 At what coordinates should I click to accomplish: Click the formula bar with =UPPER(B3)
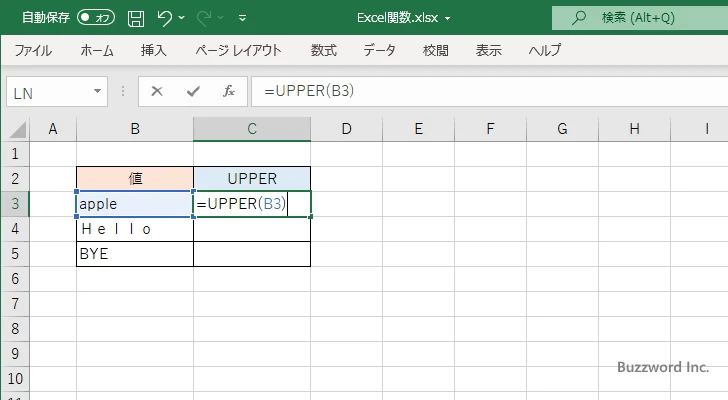tap(489, 91)
